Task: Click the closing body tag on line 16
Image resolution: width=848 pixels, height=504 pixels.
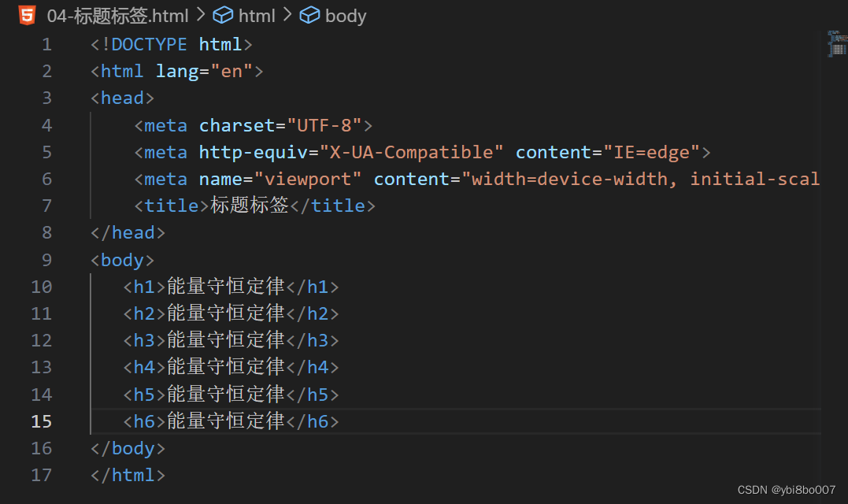Action: [127, 448]
